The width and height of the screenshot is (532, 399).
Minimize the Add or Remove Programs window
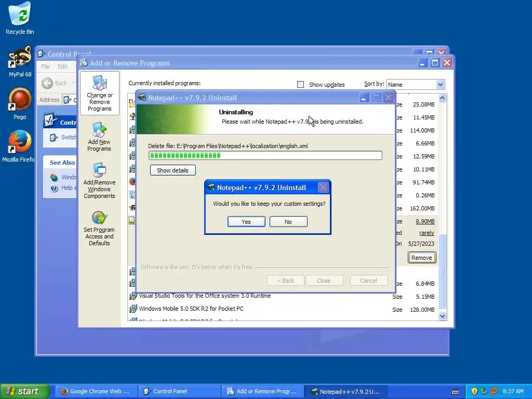point(423,63)
